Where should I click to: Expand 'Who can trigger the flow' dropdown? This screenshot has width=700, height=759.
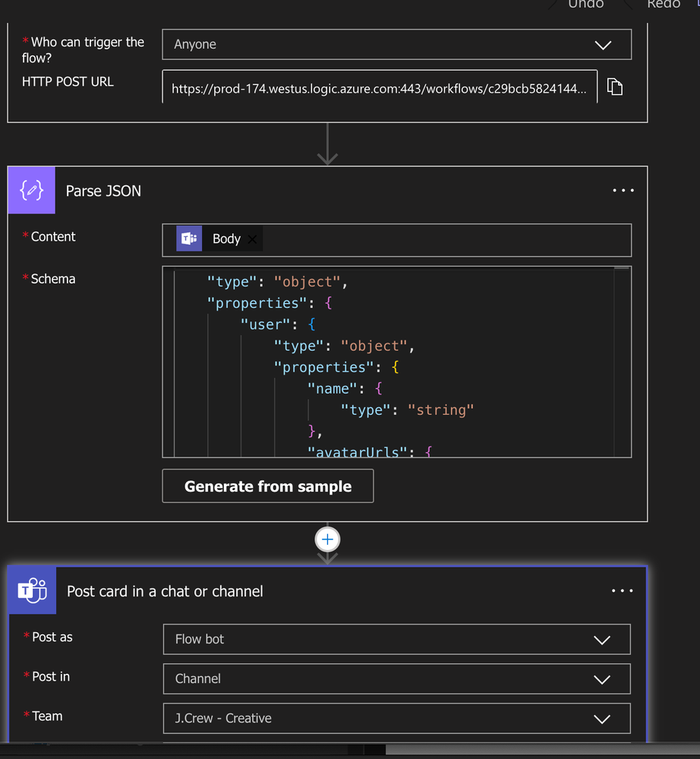[396, 45]
